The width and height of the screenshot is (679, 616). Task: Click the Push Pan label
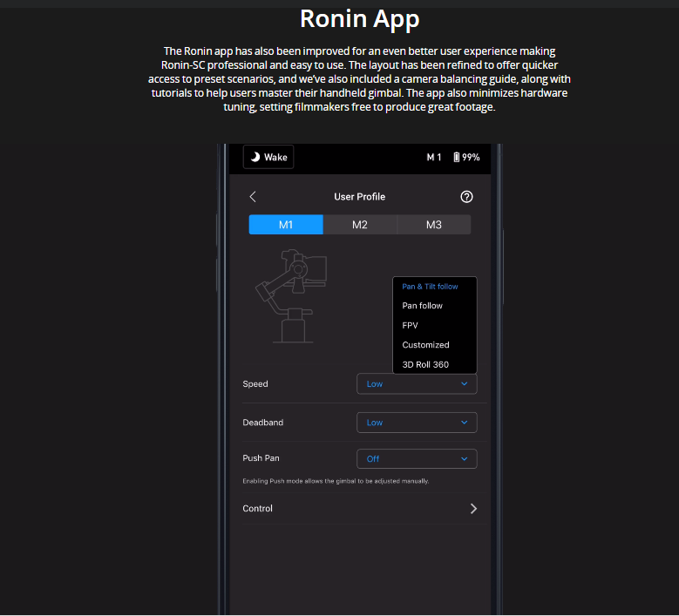(261, 458)
